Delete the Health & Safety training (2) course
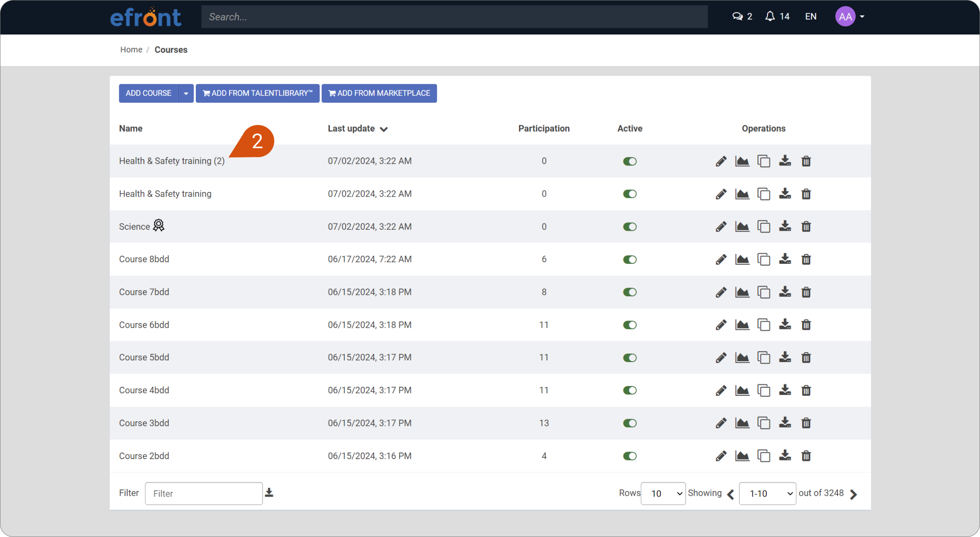Viewport: 980px width, 537px height. coord(806,161)
